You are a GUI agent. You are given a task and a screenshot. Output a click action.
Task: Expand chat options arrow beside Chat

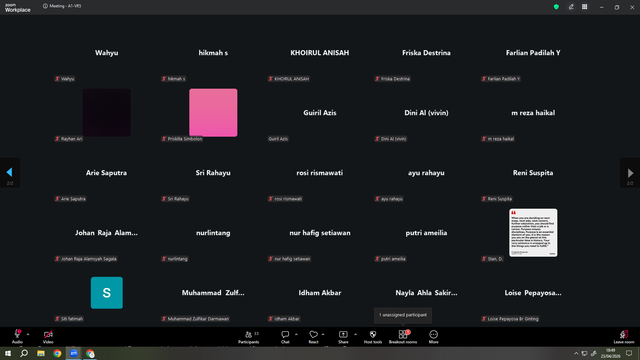pyautogui.click(x=296, y=334)
